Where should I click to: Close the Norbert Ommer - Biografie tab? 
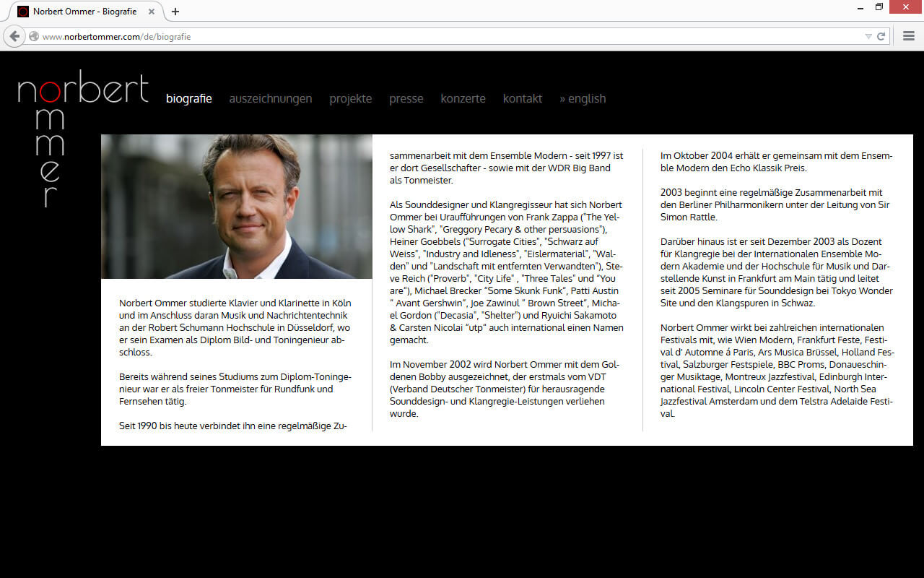[x=152, y=12]
